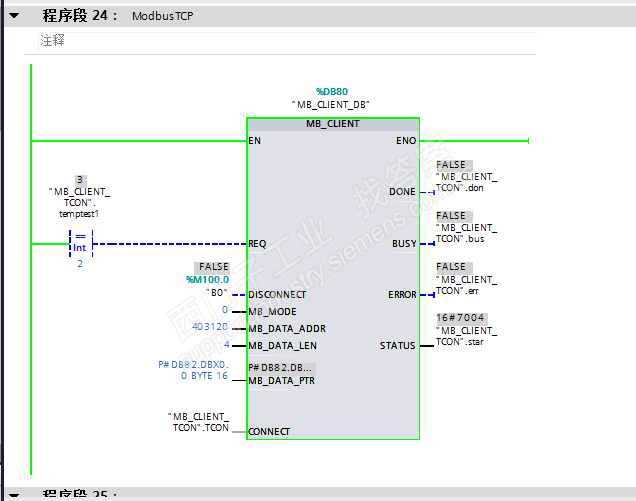Select the MB_CLIENT block title header
Screen dimensions: 636x501
(333, 124)
